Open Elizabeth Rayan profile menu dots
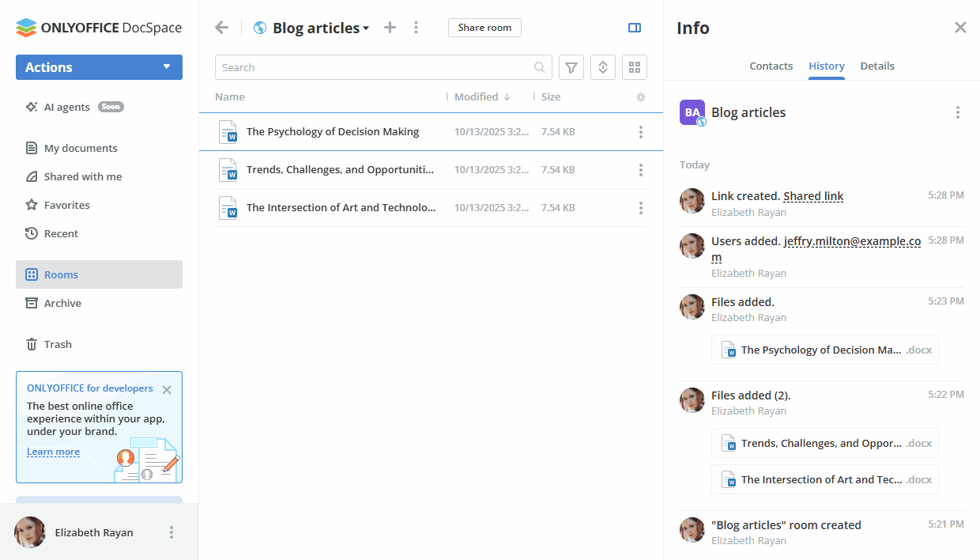Viewport: 980px width, 560px height. pos(171,532)
